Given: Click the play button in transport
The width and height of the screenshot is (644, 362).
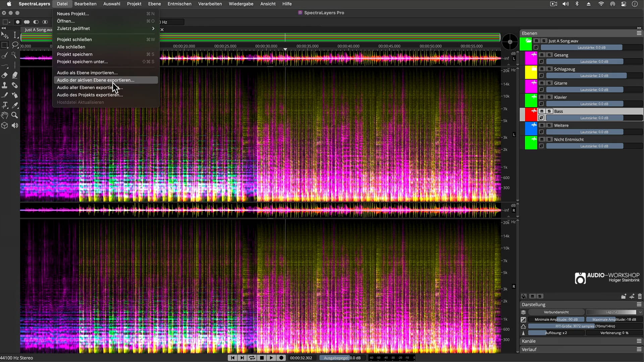Looking at the screenshot, I should coord(271,358).
